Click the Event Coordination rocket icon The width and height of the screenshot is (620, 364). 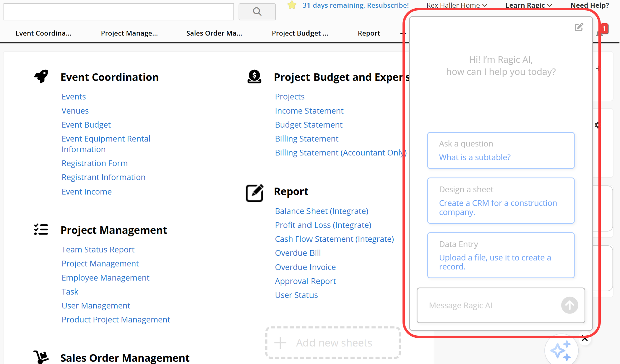click(x=41, y=77)
